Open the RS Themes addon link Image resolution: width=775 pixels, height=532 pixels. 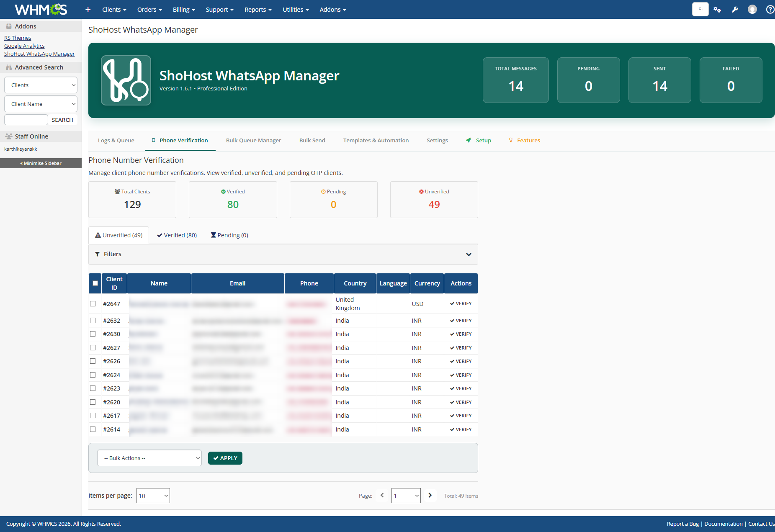18,38
